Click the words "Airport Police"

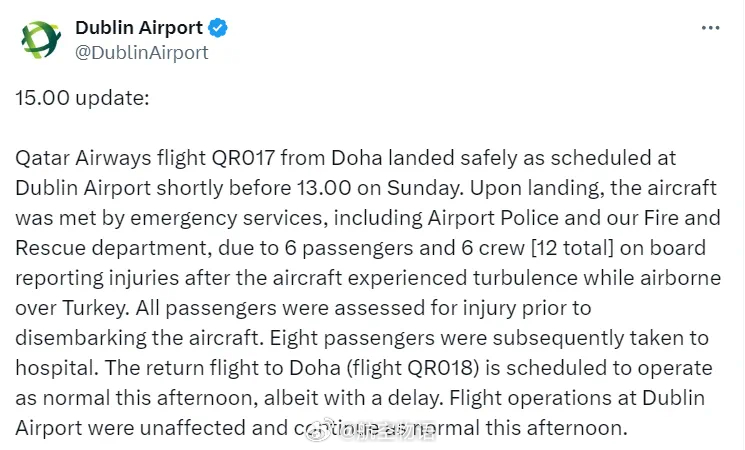tap(493, 218)
